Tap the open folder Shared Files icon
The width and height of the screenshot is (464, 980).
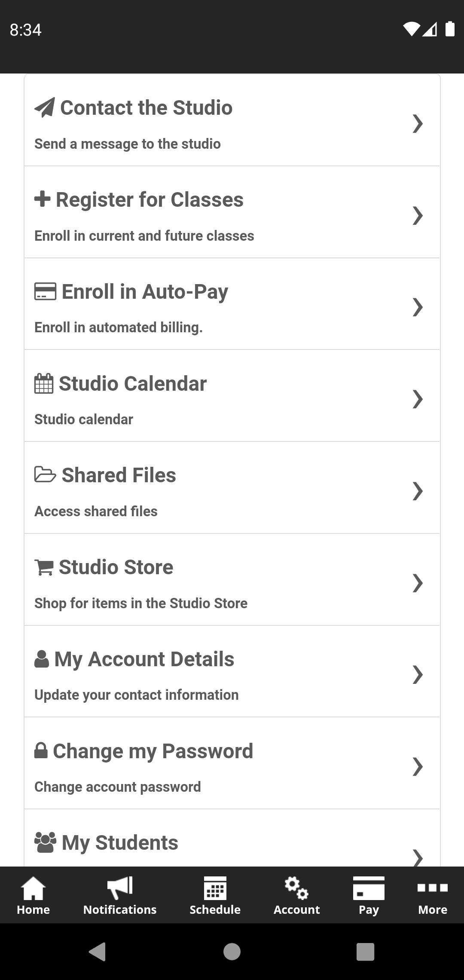pyautogui.click(x=45, y=475)
